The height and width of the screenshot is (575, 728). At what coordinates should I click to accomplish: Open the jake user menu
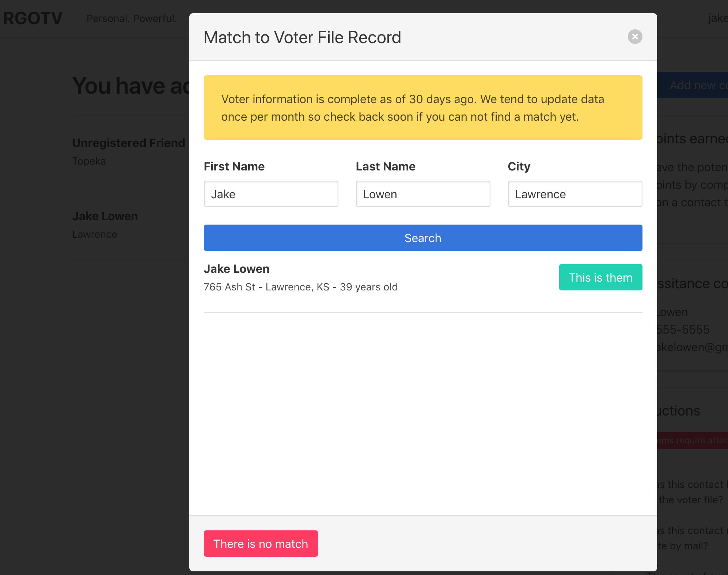coord(717,18)
